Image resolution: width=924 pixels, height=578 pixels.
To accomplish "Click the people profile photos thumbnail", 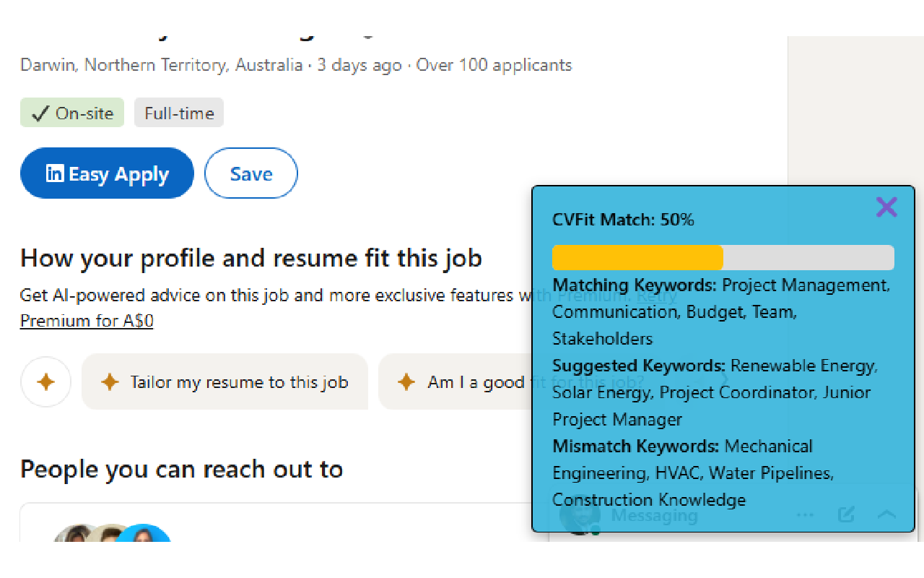I will click(x=112, y=533).
